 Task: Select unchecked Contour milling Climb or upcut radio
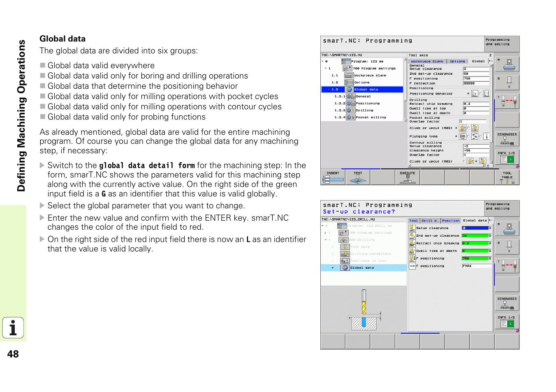pos(464,161)
